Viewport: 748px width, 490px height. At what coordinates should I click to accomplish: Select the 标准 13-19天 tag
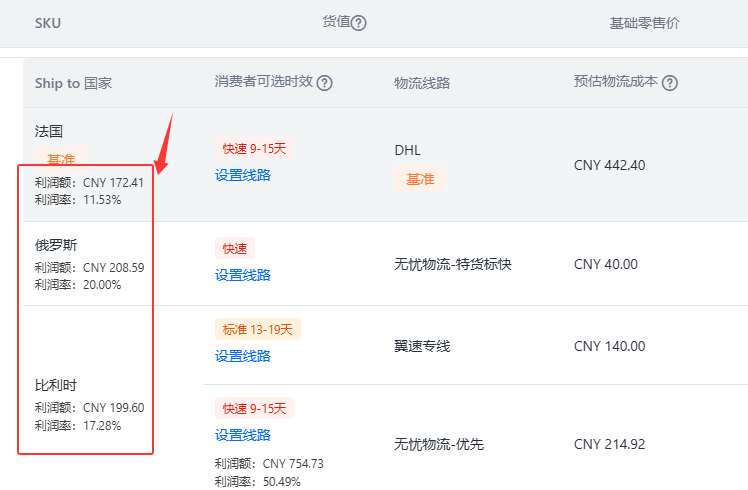pos(258,329)
